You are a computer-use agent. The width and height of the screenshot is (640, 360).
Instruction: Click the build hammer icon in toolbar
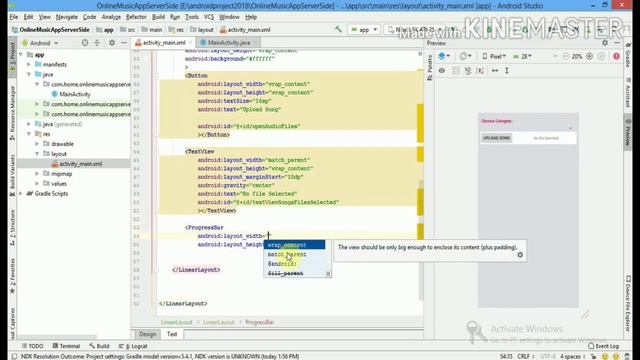click(x=338, y=29)
